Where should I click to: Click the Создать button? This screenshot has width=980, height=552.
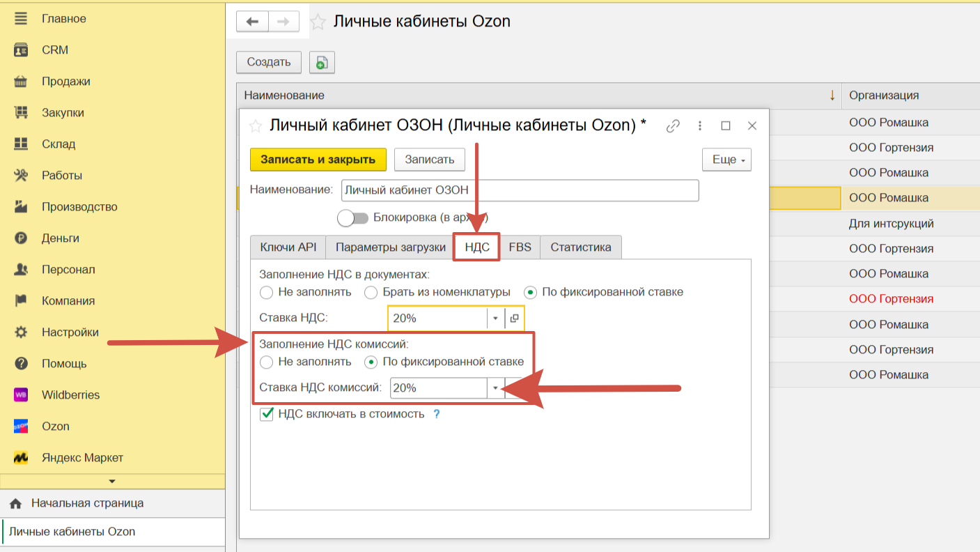click(x=268, y=62)
